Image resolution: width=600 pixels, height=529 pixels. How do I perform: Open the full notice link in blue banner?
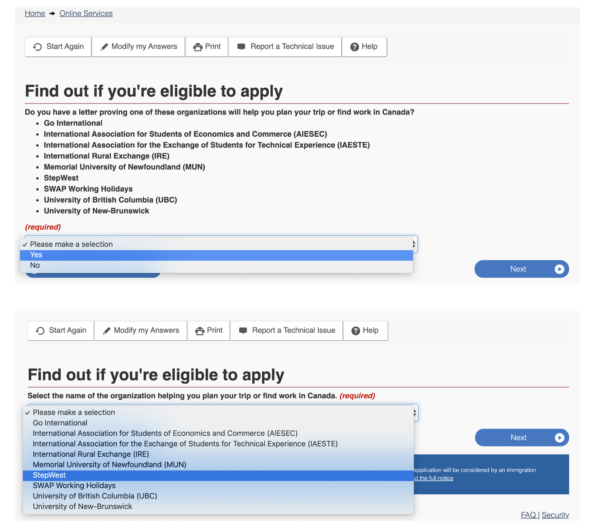(x=434, y=478)
